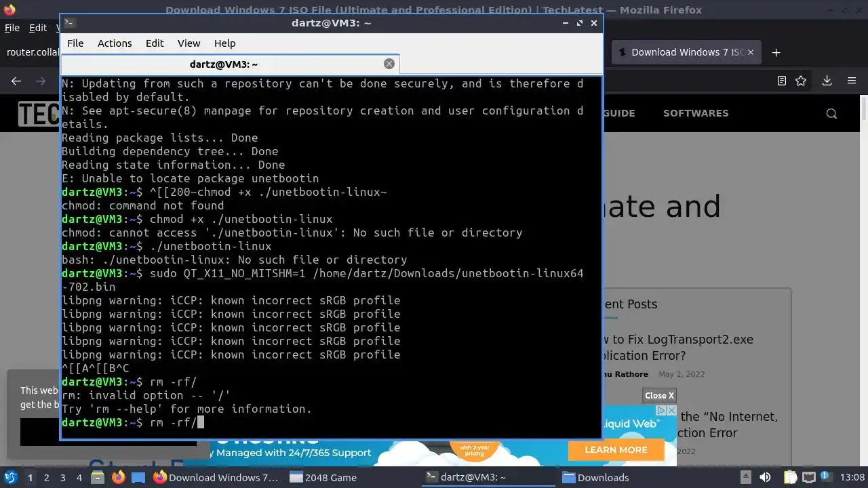The image size is (868, 488).
Task: Bookmark this page with star icon
Action: pos(801,81)
